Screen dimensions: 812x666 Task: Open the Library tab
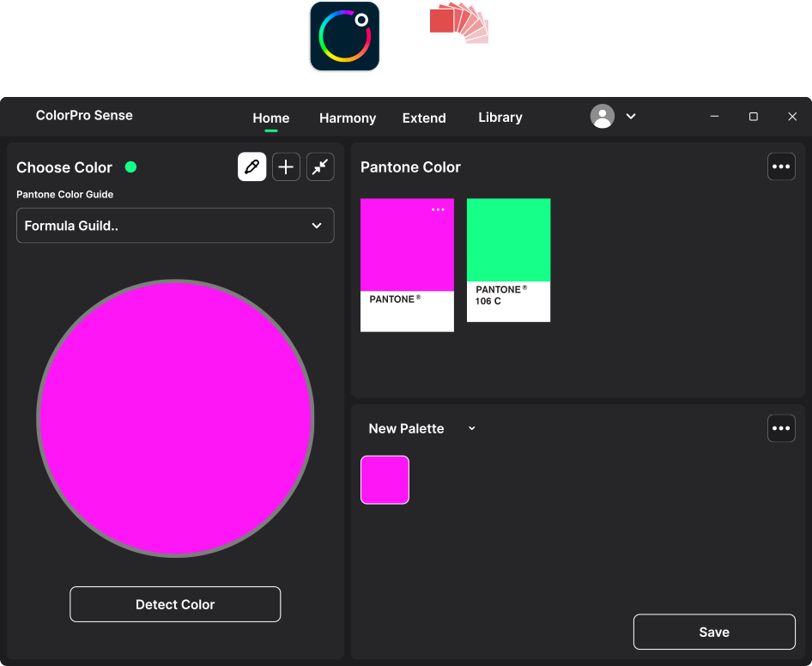pos(500,118)
